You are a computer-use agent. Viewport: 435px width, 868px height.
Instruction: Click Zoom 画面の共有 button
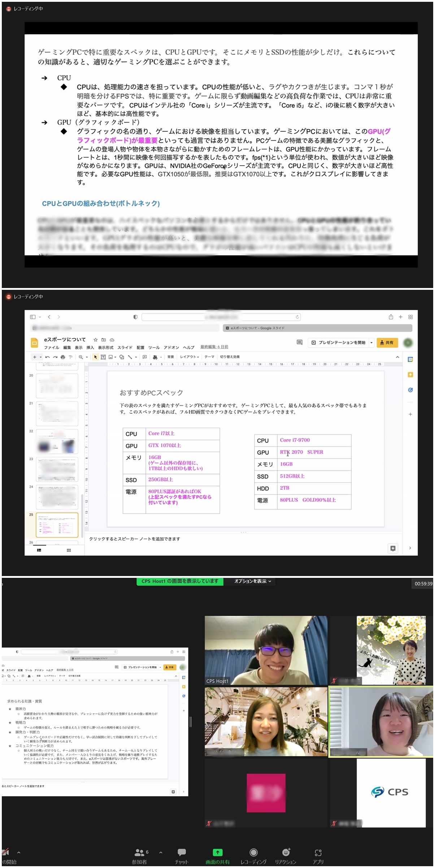point(218,856)
